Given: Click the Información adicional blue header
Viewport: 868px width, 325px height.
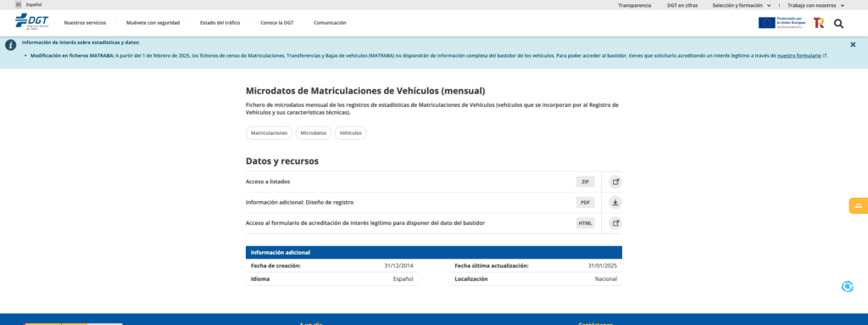Looking at the screenshot, I should 434,252.
